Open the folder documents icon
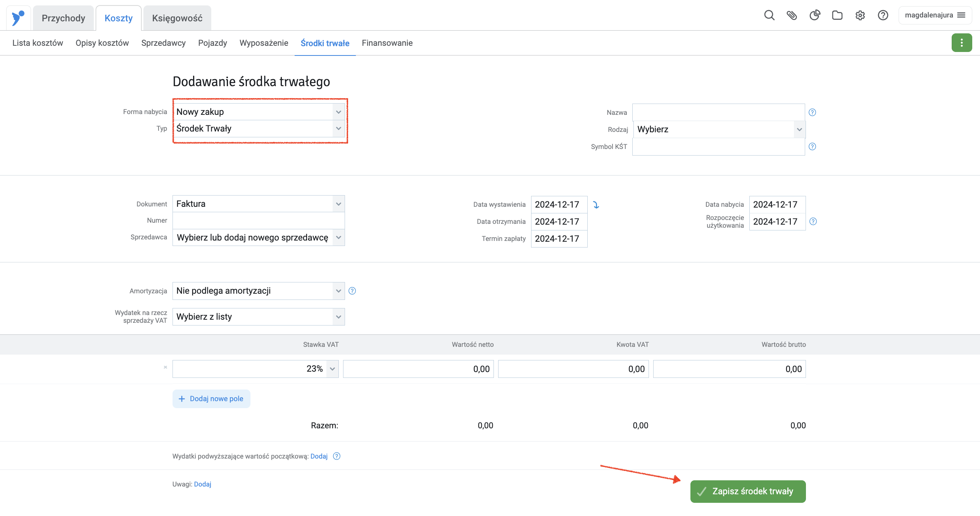980x516 pixels. tap(837, 16)
